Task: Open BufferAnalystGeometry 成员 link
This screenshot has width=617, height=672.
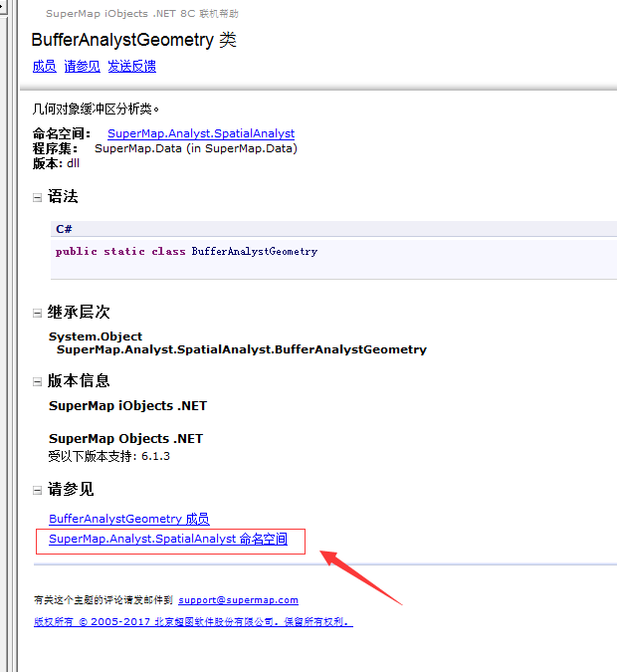Action: click(x=129, y=519)
